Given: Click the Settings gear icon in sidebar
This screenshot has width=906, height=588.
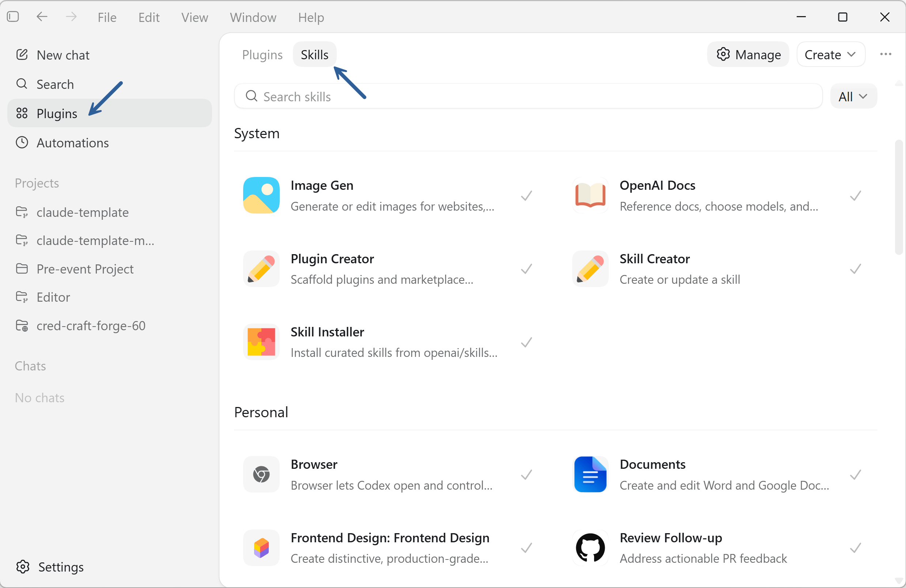Looking at the screenshot, I should point(23,567).
